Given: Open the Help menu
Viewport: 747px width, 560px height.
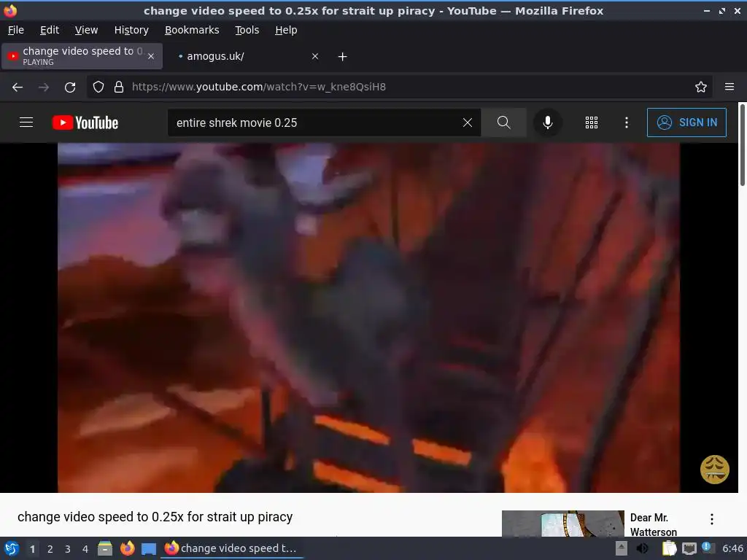Looking at the screenshot, I should click(x=286, y=30).
